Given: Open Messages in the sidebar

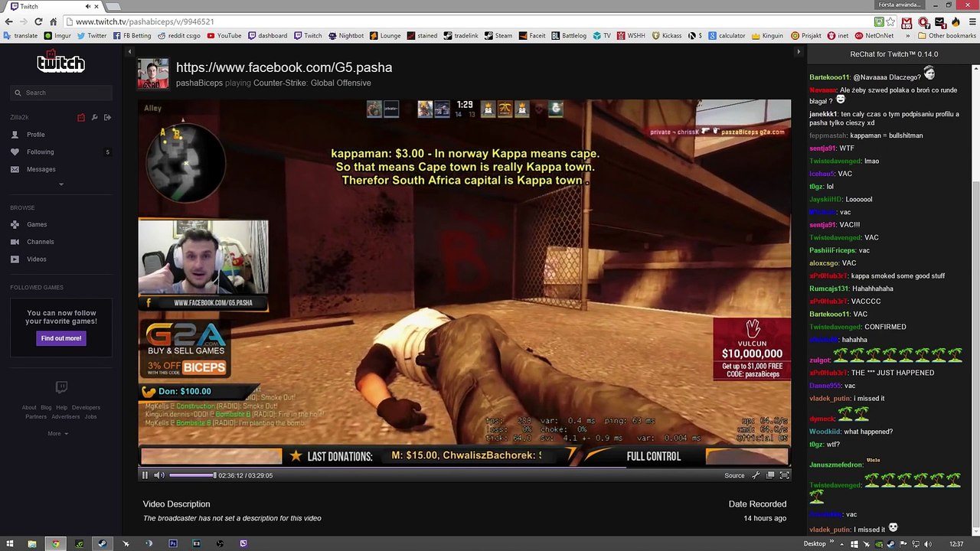Looking at the screenshot, I should pos(41,169).
